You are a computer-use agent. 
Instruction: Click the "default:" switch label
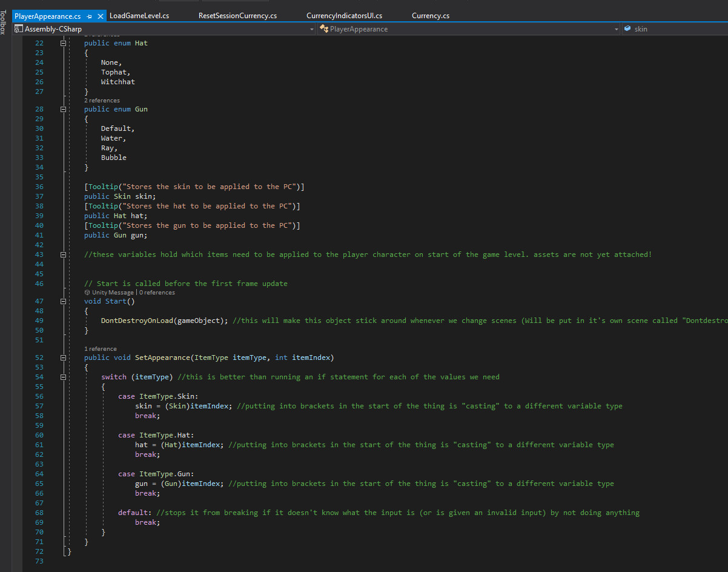point(135,513)
